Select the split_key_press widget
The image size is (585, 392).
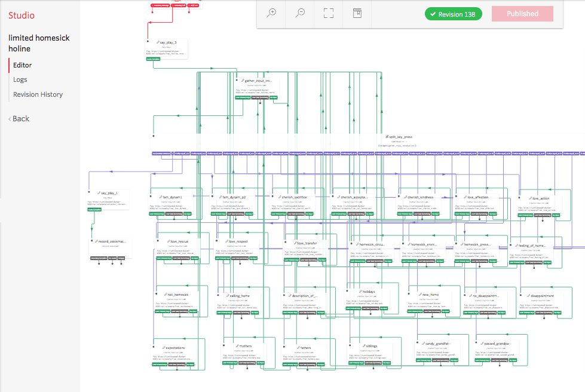[399, 137]
